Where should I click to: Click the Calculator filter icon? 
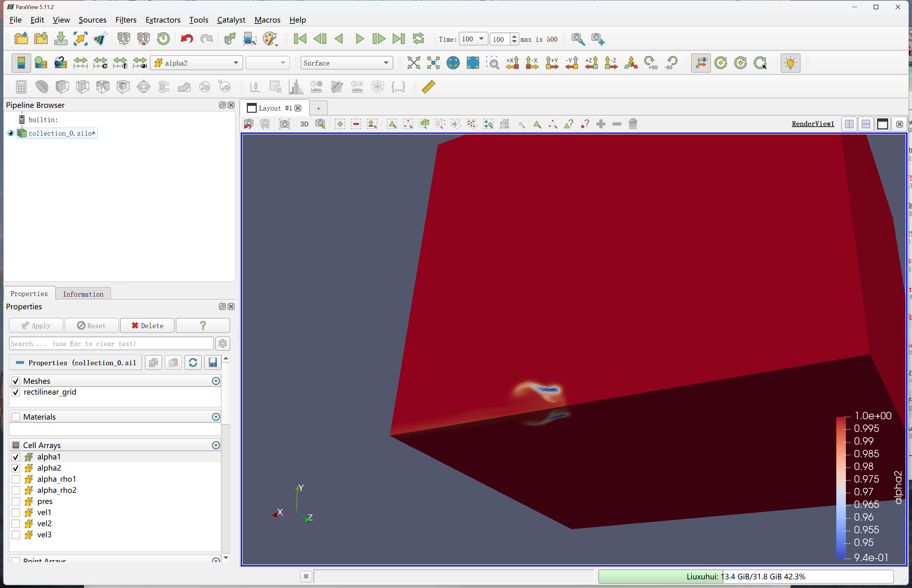pyautogui.click(x=21, y=87)
